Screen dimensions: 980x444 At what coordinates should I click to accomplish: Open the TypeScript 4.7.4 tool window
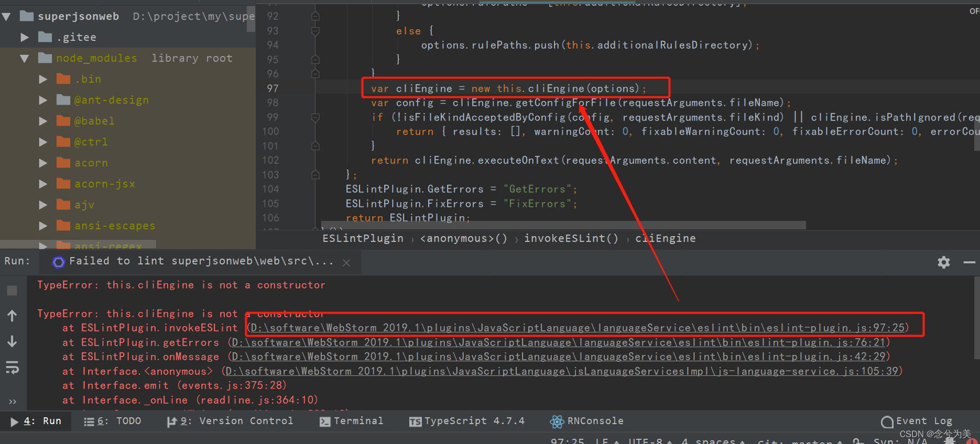click(x=467, y=421)
